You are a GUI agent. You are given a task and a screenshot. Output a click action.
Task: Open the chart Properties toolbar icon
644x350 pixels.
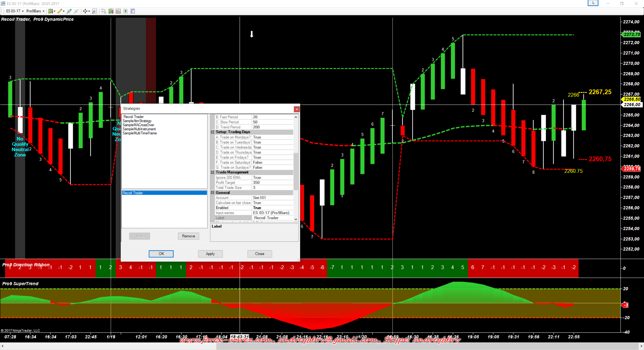click(x=133, y=11)
